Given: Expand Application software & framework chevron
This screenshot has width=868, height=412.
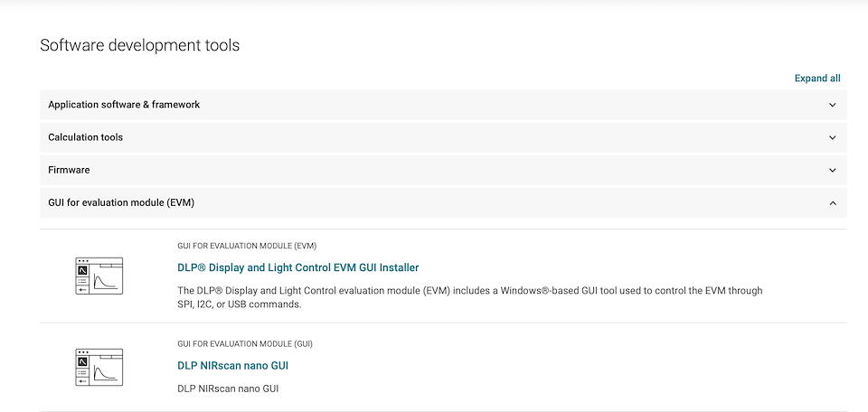Looking at the screenshot, I should 833,105.
